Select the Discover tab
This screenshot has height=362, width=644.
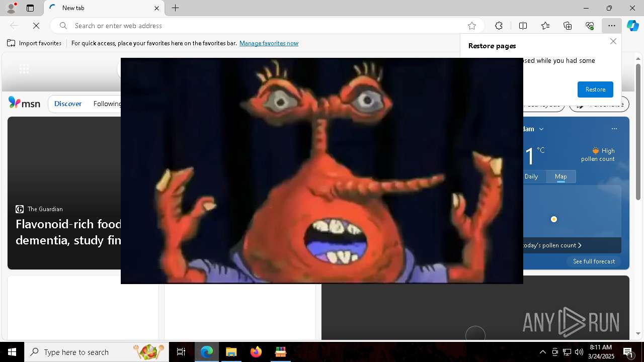[x=68, y=104]
